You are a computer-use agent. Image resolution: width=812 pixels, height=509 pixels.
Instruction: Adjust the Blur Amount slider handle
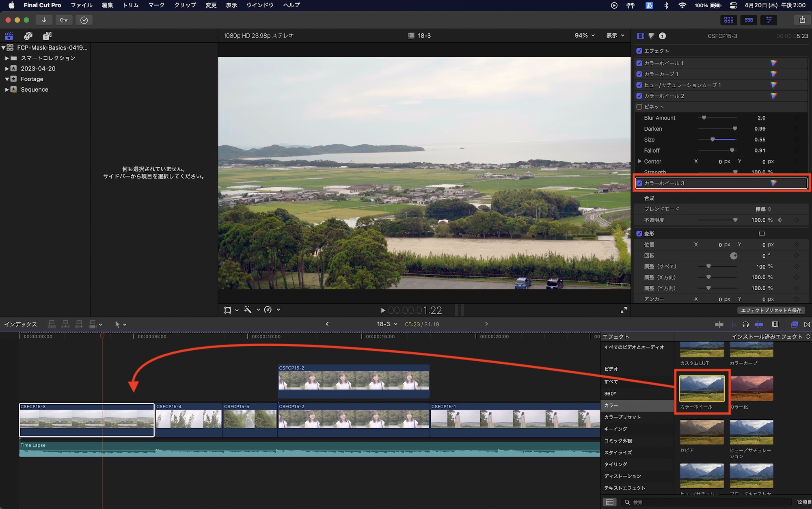704,118
